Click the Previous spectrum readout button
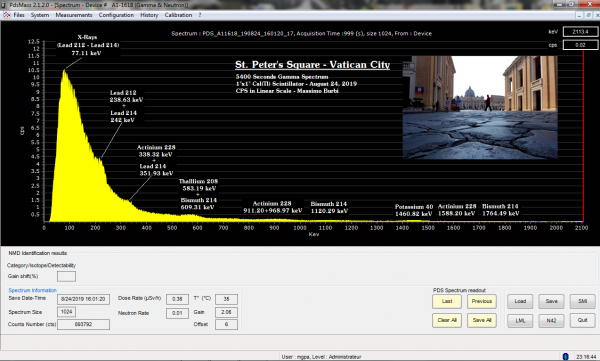The image size is (600, 361). (x=481, y=301)
